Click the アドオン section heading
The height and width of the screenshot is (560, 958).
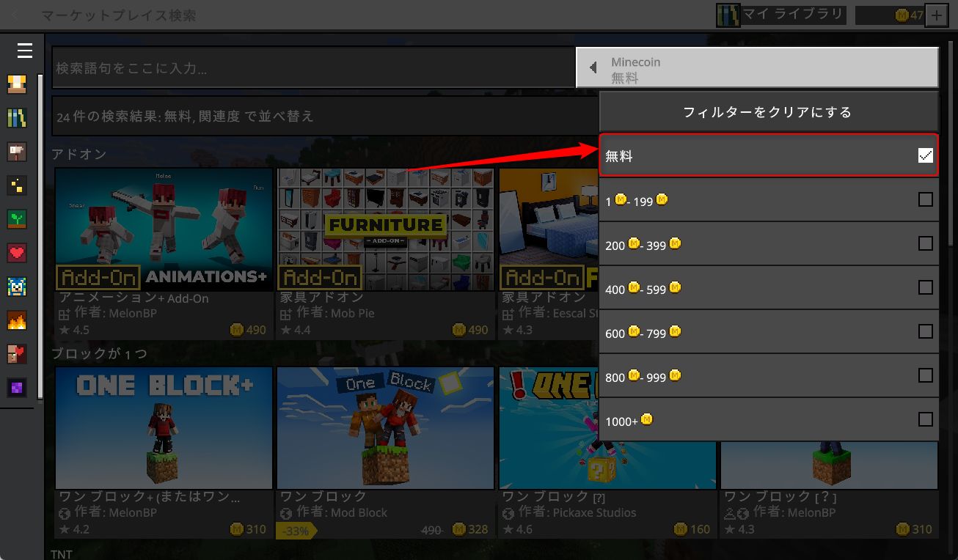(79, 154)
